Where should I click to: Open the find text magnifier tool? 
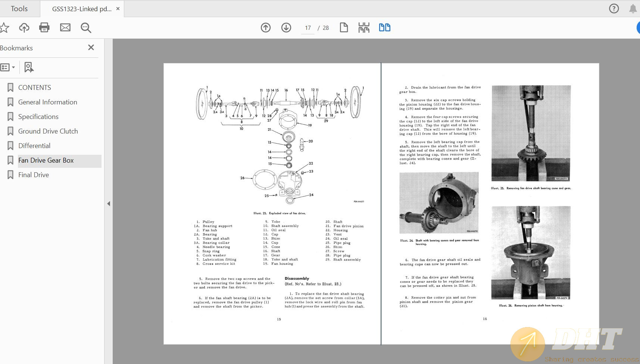click(x=86, y=28)
